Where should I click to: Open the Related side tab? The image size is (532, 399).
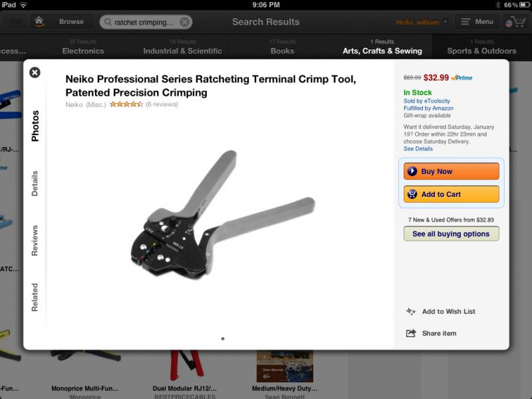point(35,297)
